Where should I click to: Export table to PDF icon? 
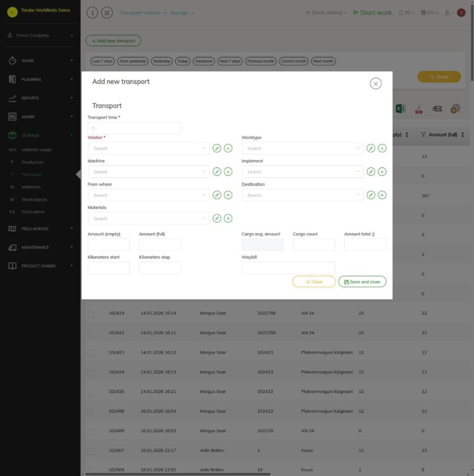[x=419, y=109]
